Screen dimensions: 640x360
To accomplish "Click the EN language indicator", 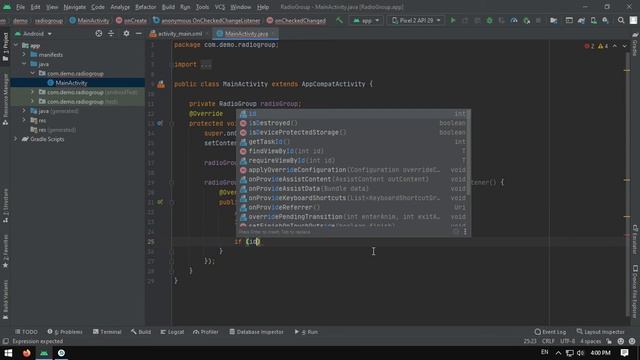I will pos(544,352).
